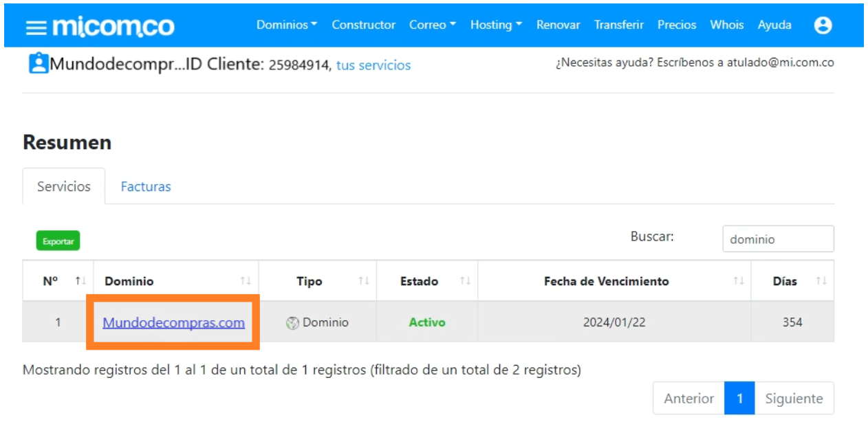
Task: Click row number 1 cell
Action: (x=58, y=322)
